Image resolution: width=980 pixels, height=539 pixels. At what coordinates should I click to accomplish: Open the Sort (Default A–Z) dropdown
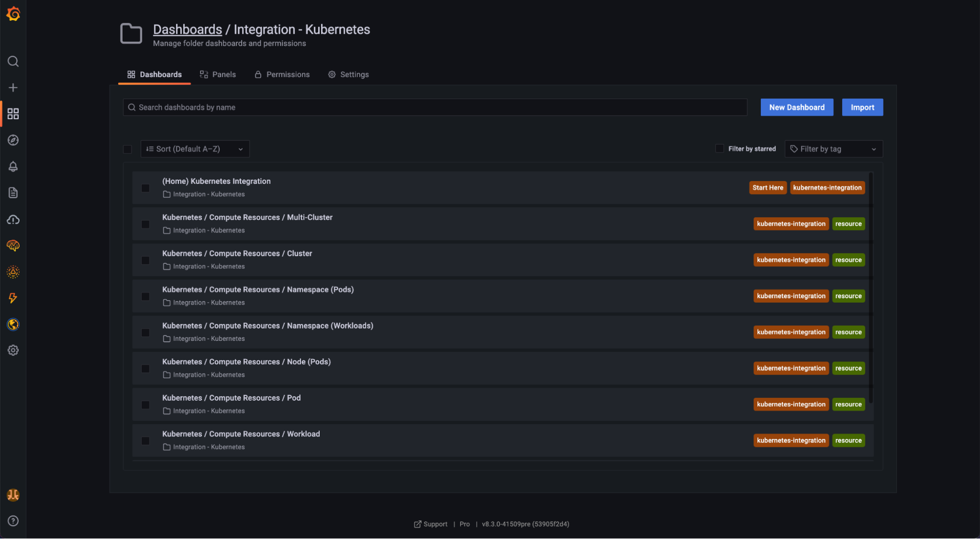tap(195, 149)
